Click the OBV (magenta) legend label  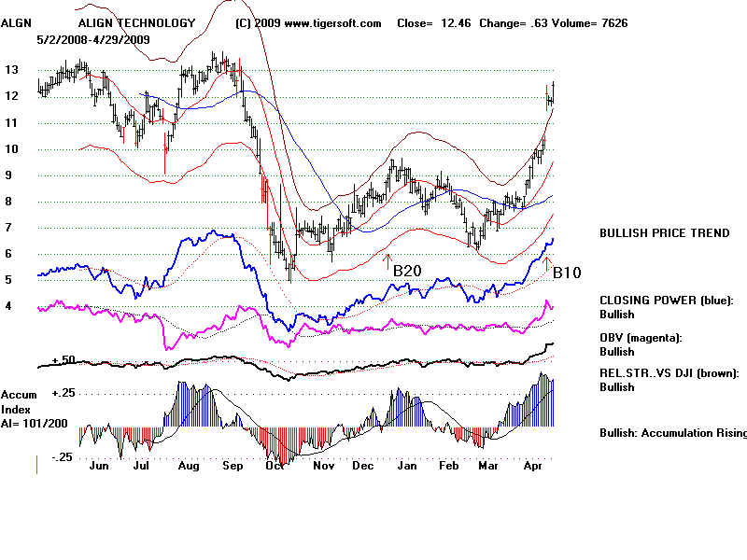tap(641, 338)
